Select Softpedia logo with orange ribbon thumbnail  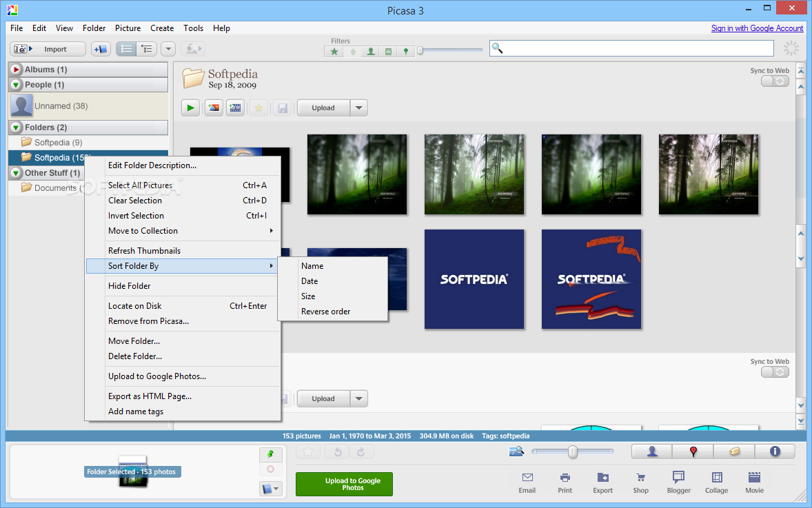[591, 279]
